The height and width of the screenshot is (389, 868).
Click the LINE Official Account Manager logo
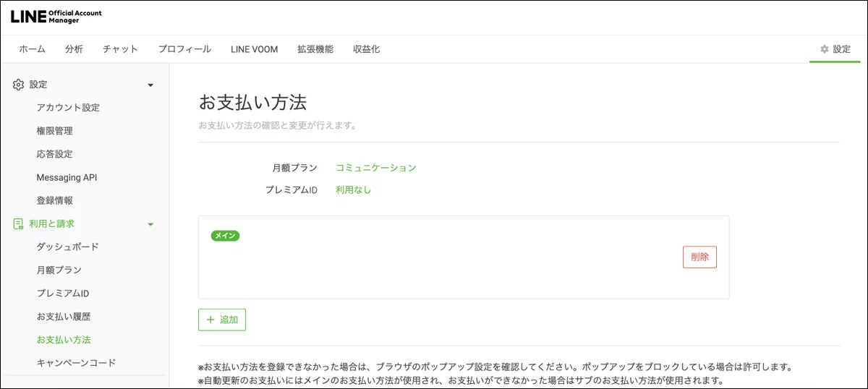[x=56, y=17]
